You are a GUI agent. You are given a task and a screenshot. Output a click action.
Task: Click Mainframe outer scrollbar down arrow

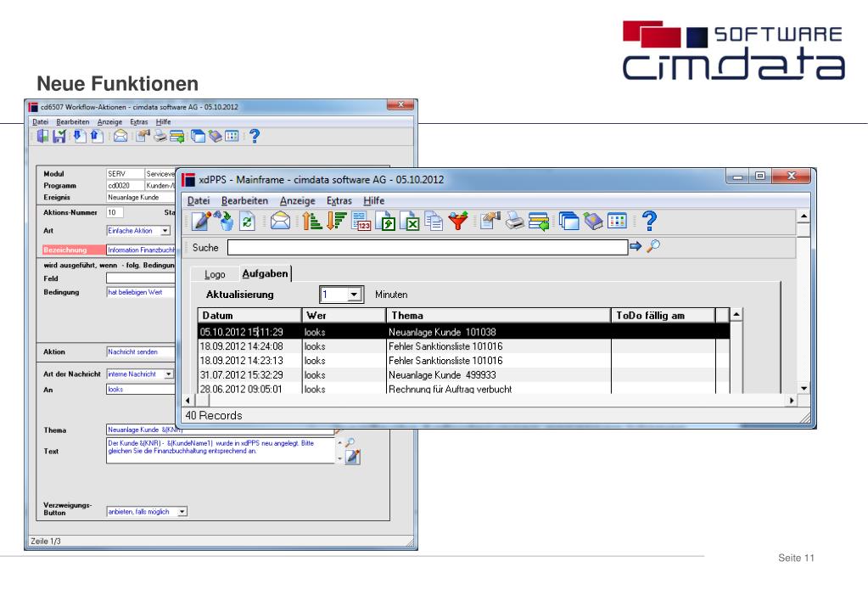(804, 388)
